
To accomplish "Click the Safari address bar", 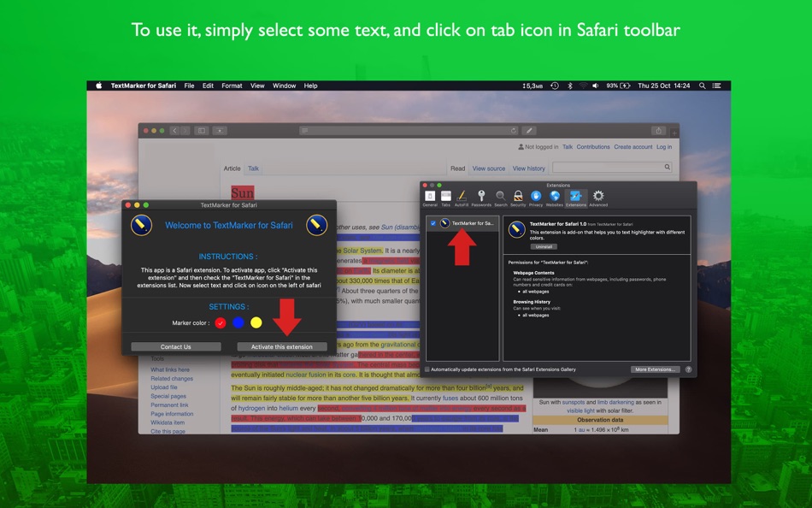I will pos(409,131).
